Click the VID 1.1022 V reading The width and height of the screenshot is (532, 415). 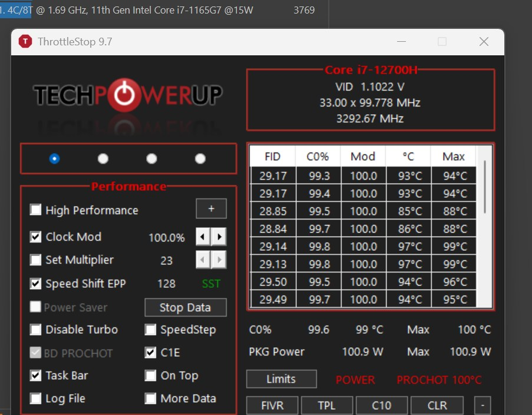(370, 87)
